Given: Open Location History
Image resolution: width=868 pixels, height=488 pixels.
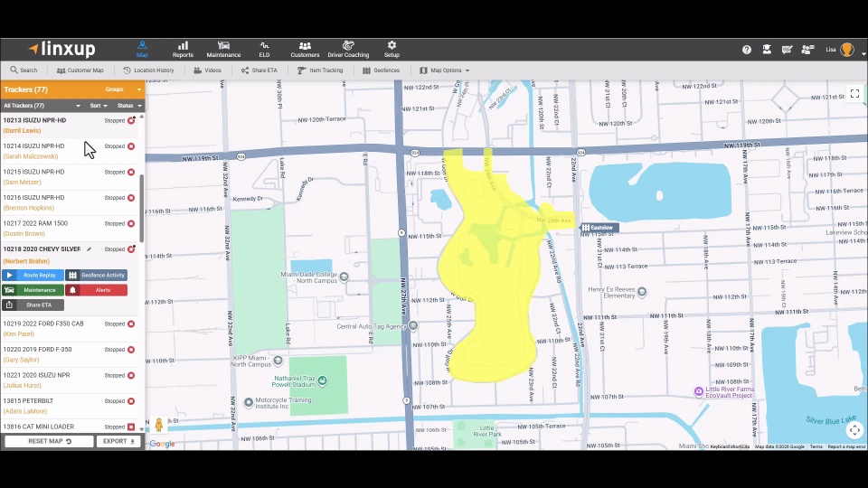Looking at the screenshot, I should click(148, 70).
